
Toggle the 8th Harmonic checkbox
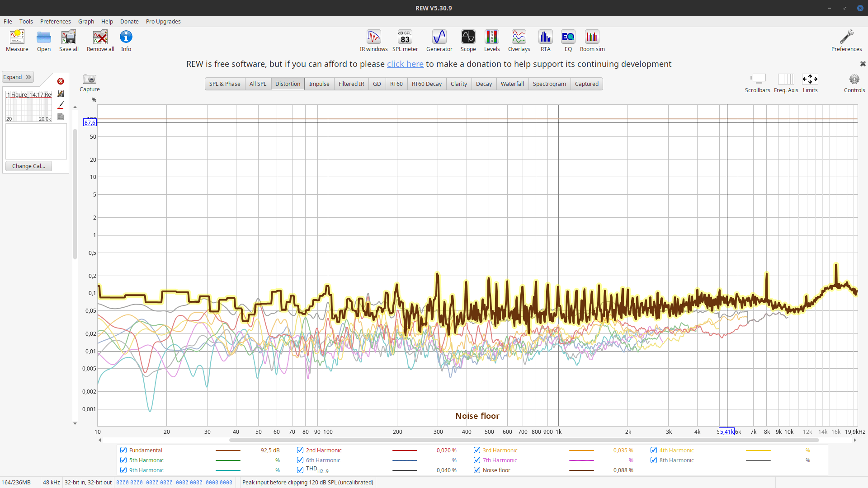[x=654, y=460]
